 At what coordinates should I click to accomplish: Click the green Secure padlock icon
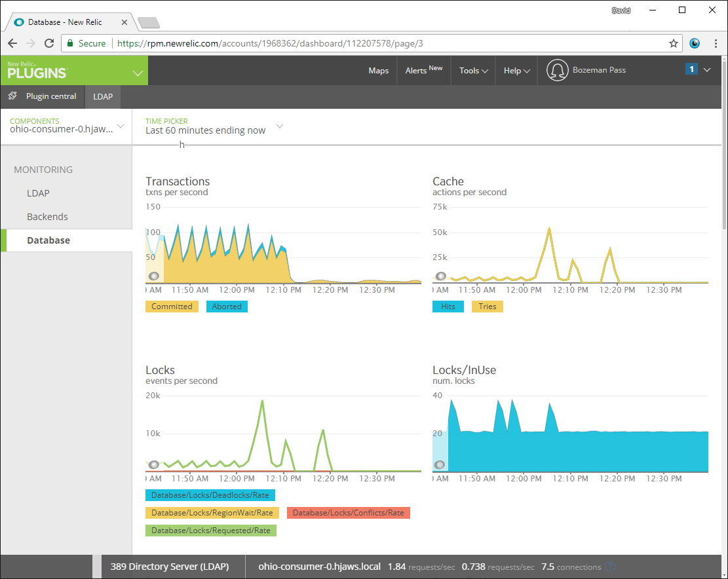pos(70,43)
